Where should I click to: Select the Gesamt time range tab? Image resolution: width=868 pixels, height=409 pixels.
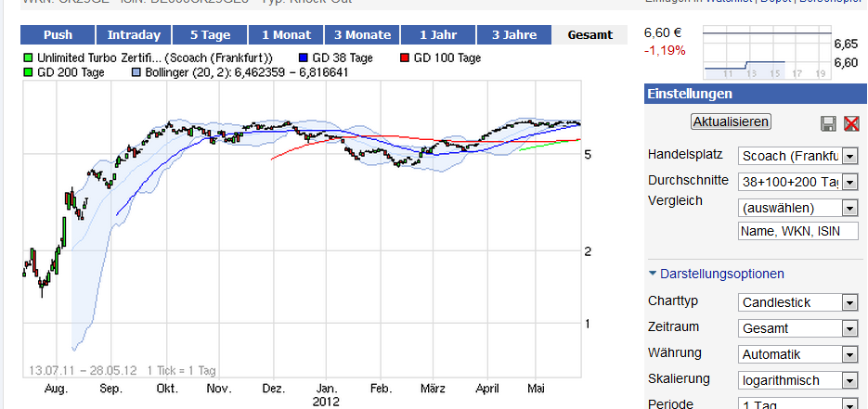pos(590,35)
